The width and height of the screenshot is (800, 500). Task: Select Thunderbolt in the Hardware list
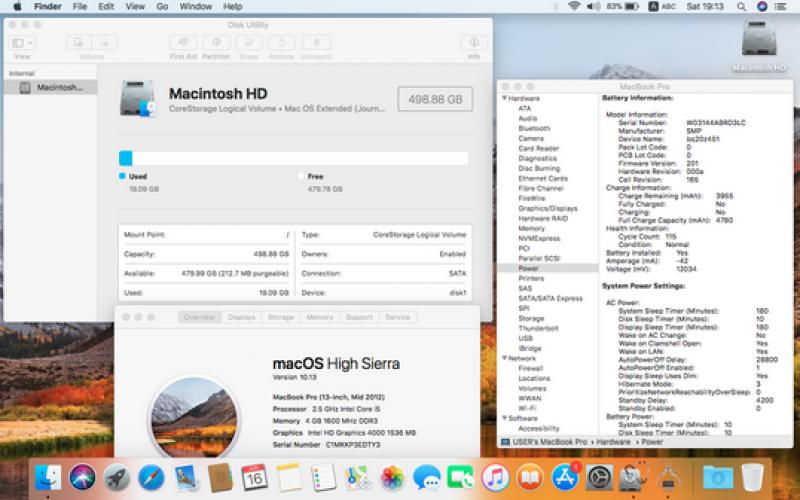click(538, 328)
